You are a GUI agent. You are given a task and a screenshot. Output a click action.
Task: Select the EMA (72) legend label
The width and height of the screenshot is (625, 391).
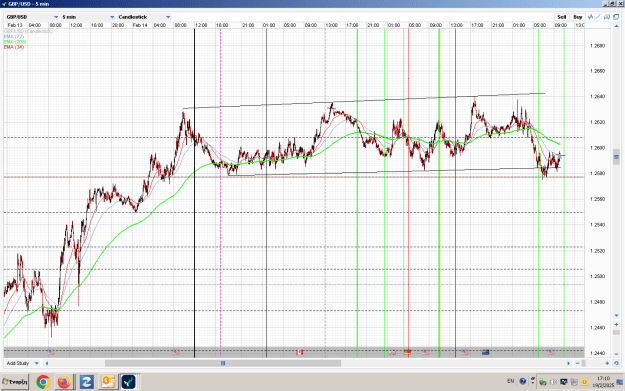coord(14,37)
